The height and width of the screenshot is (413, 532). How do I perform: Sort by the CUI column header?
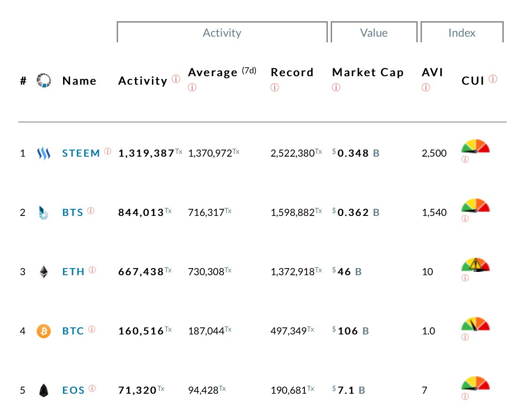click(473, 81)
